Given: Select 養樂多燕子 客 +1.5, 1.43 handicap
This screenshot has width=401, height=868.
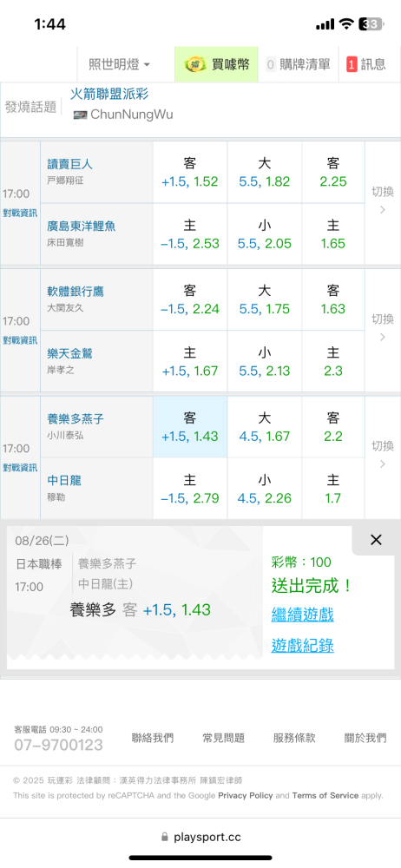Looking at the screenshot, I should [x=189, y=427].
